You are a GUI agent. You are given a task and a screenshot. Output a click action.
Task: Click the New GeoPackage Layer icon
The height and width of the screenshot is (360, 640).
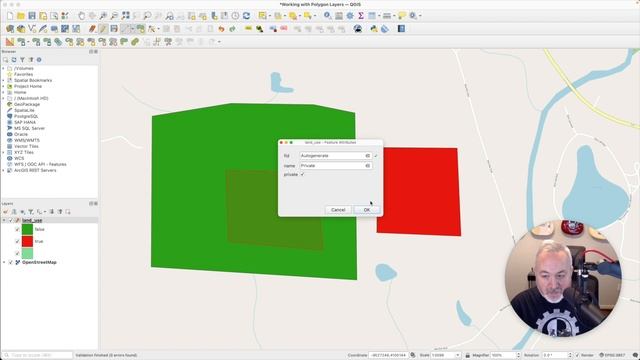coord(21,29)
